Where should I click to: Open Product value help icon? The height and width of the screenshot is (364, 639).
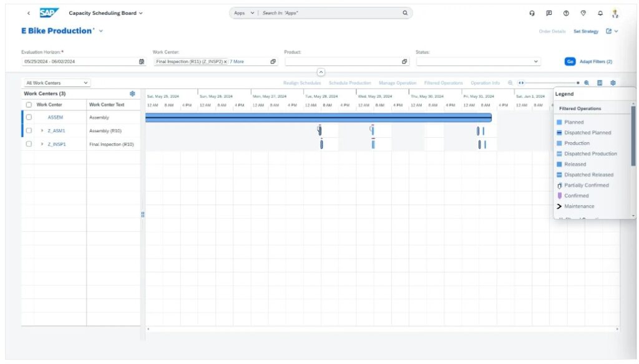[404, 62]
